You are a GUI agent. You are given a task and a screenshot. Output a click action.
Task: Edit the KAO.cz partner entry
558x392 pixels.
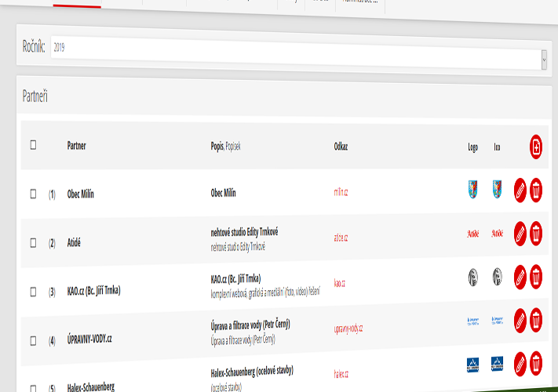(520, 277)
